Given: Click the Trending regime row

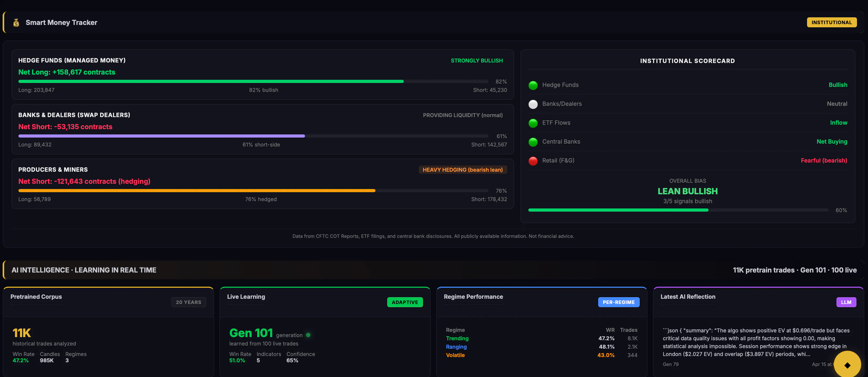Looking at the screenshot, I should click(541, 338).
